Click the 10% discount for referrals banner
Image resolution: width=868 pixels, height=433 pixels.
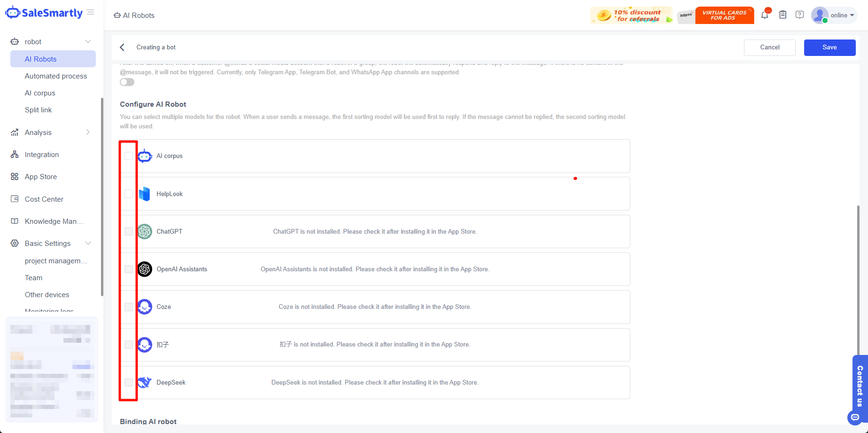click(x=631, y=16)
